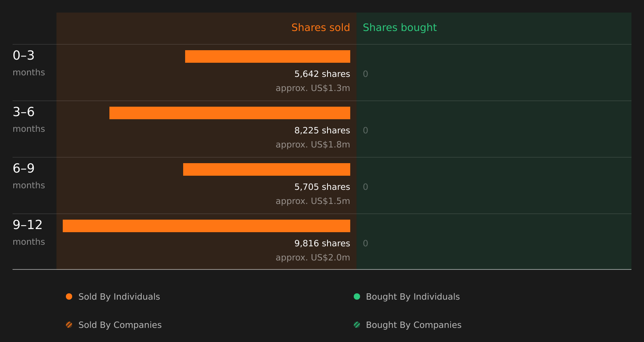The height and width of the screenshot is (342, 644).
Task: Toggle the Bought By Companies legend label
Action: (x=413, y=325)
